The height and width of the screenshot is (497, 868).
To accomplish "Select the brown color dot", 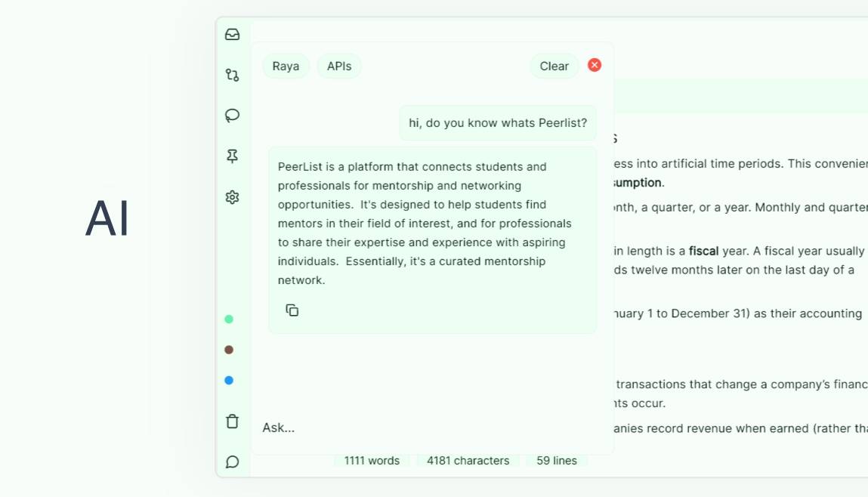I will [x=229, y=350].
